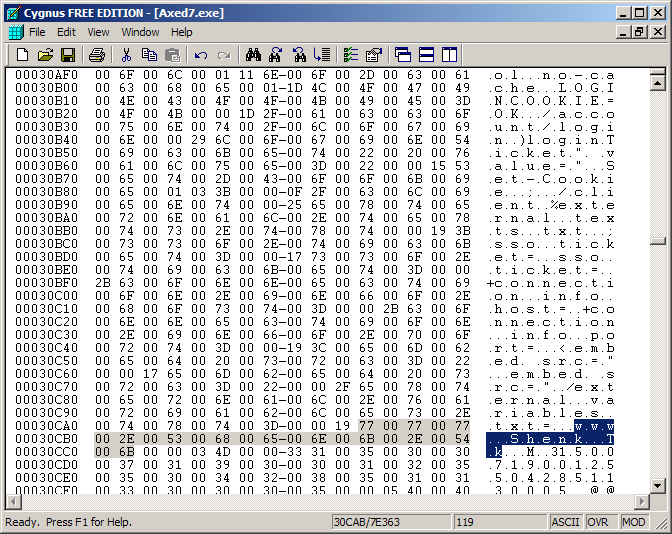672x534 pixels.
Task: Tile windows vertically with the toolbar icon
Action: tap(450, 55)
